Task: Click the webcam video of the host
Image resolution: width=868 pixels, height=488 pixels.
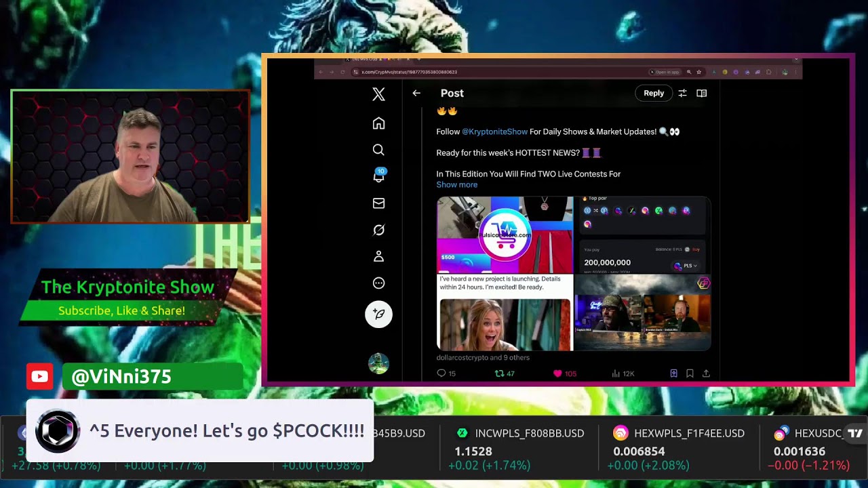Action: [x=130, y=157]
